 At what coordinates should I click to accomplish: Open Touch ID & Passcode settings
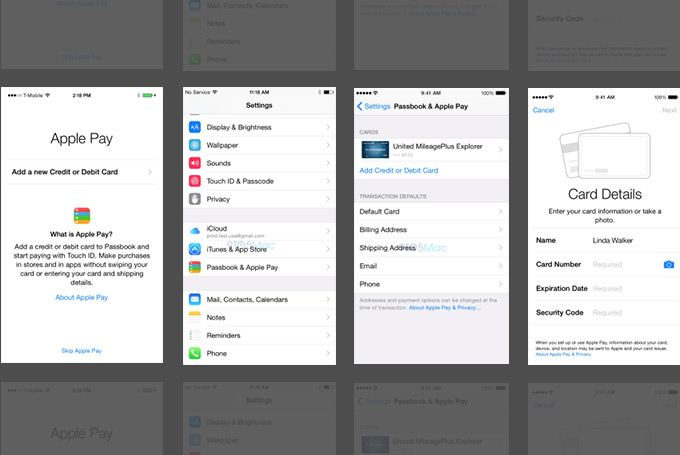(259, 181)
